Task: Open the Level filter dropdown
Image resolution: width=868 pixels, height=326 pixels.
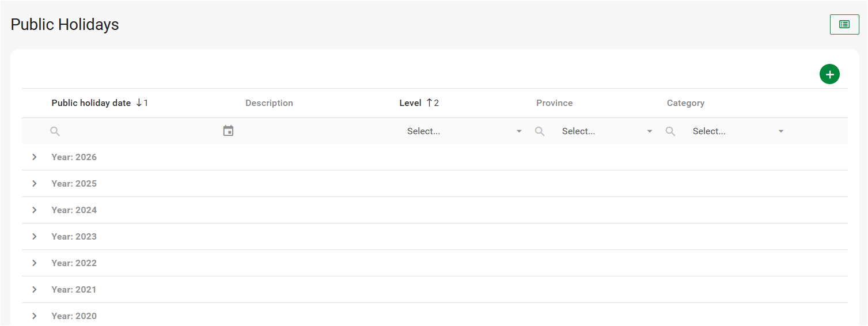Action: click(x=464, y=131)
